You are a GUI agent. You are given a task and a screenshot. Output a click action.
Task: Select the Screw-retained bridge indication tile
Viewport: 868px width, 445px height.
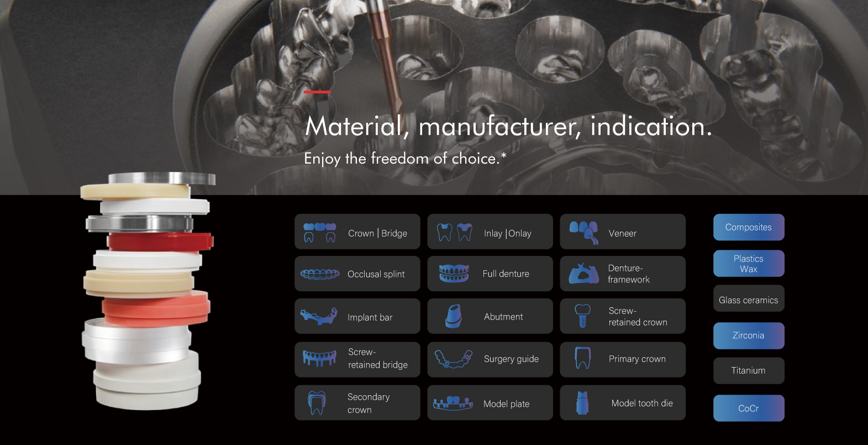[357, 359]
